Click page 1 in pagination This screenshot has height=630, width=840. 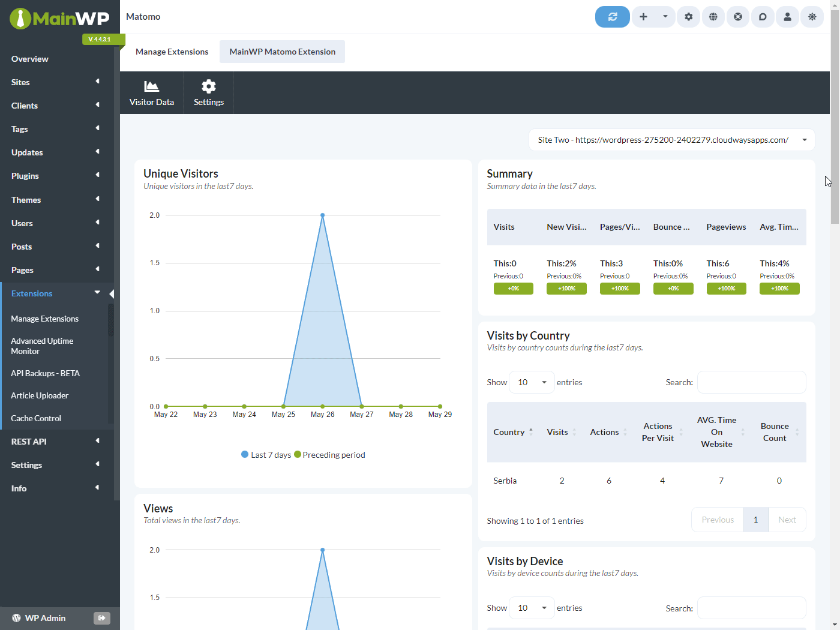pyautogui.click(x=755, y=520)
